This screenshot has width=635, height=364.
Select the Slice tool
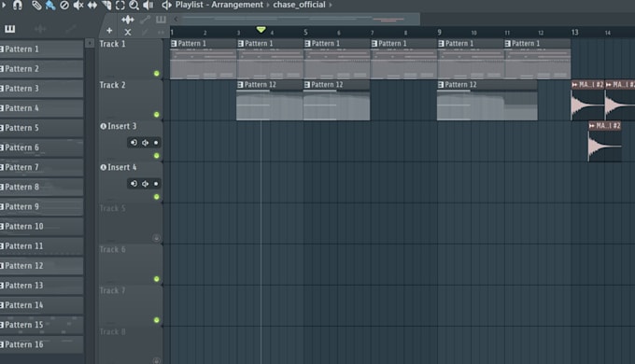106,6
